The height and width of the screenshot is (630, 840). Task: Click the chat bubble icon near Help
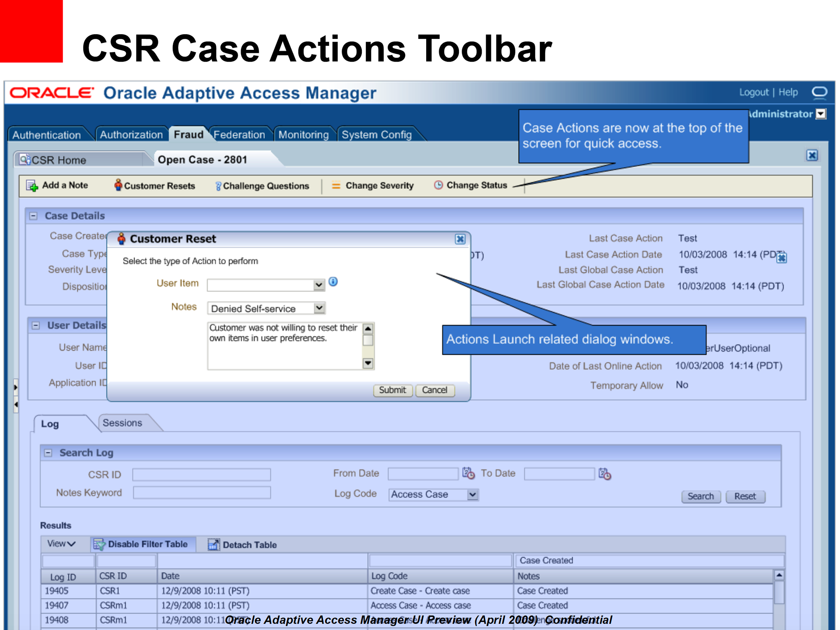[x=819, y=93]
